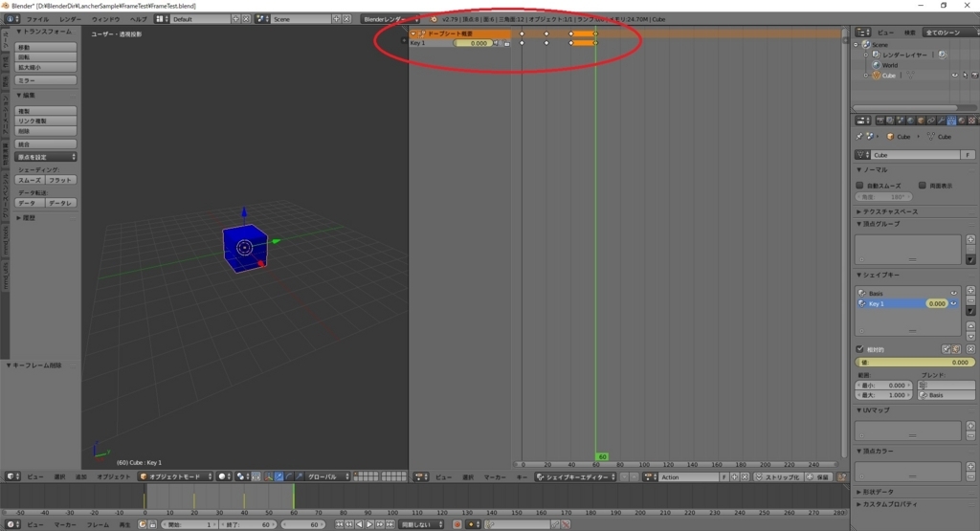The image size is (980, 531).
Task: Open the World properties tab icon
Action: pos(911,121)
